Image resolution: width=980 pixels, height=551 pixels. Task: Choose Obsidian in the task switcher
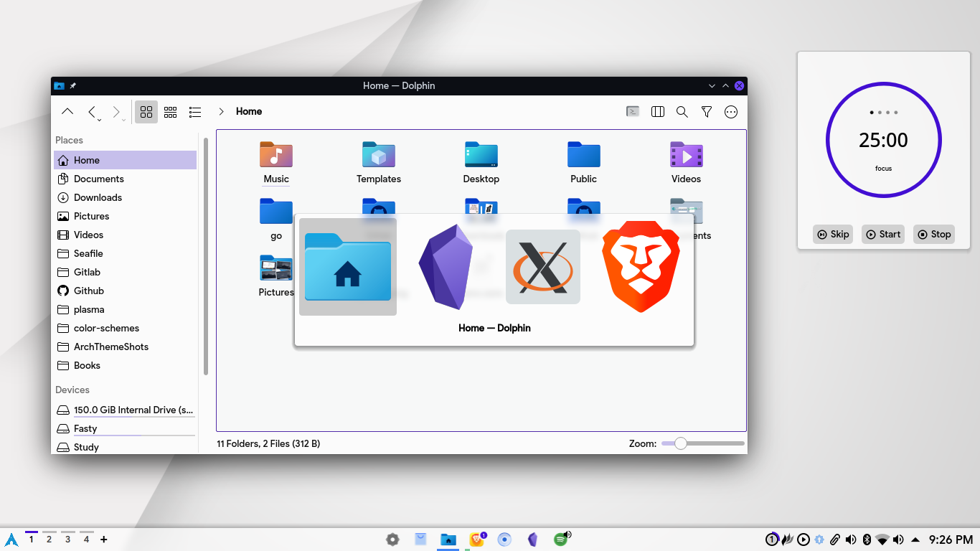pyautogui.click(x=445, y=267)
